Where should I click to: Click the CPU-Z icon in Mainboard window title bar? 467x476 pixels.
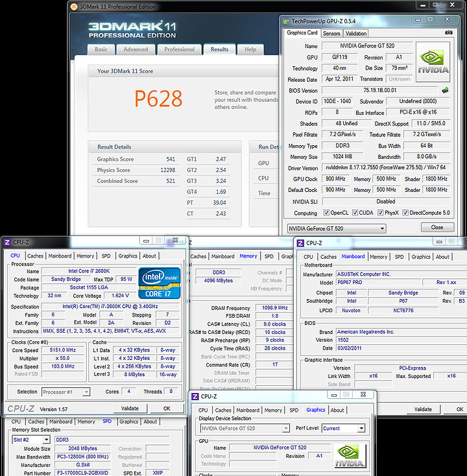point(300,243)
